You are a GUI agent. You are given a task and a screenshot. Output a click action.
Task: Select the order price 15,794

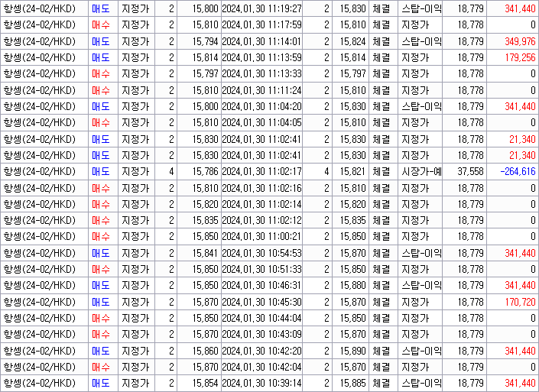205,41
